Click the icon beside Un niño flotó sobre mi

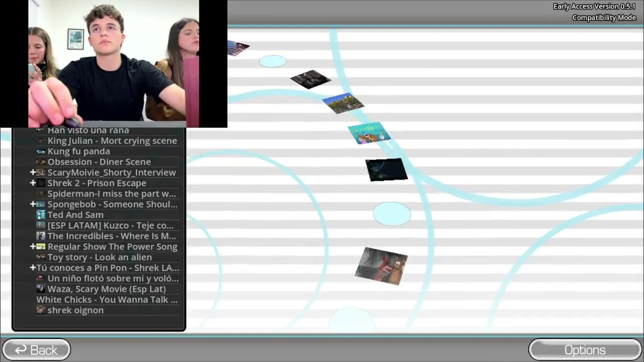point(41,278)
